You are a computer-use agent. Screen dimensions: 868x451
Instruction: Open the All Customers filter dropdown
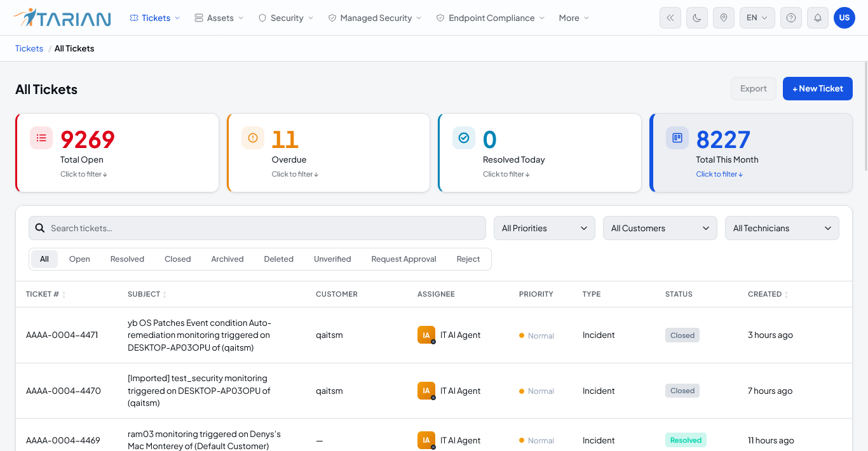coord(660,228)
